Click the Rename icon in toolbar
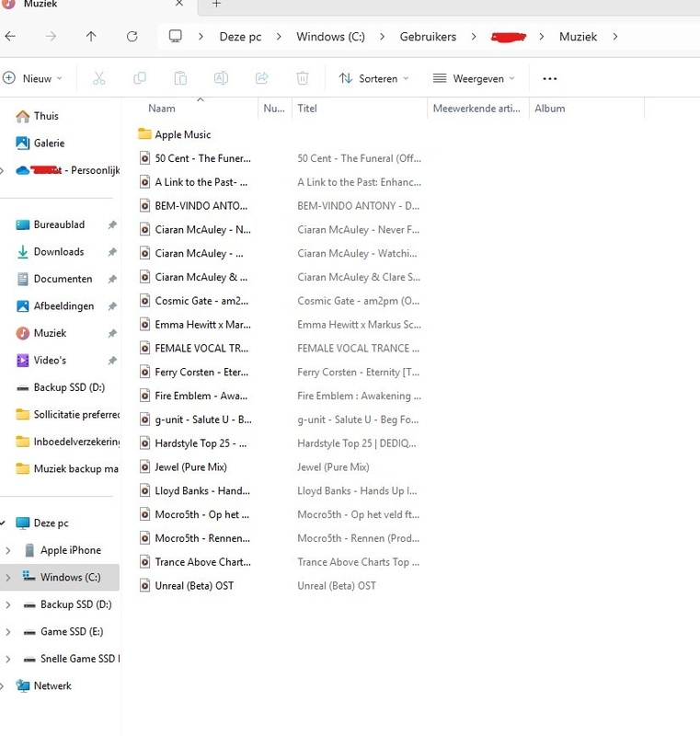The width and height of the screenshot is (700, 736). (221, 78)
